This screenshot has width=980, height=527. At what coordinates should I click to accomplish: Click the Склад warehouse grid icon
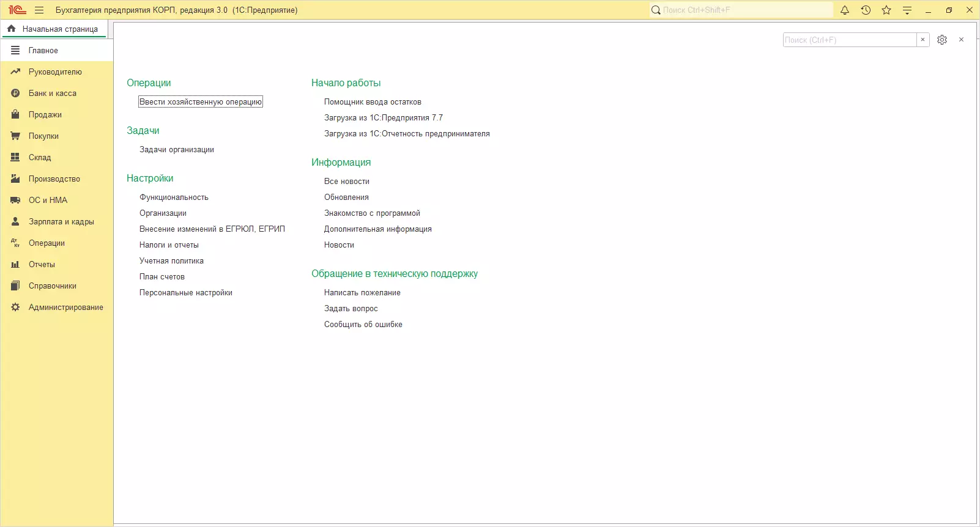[15, 157]
